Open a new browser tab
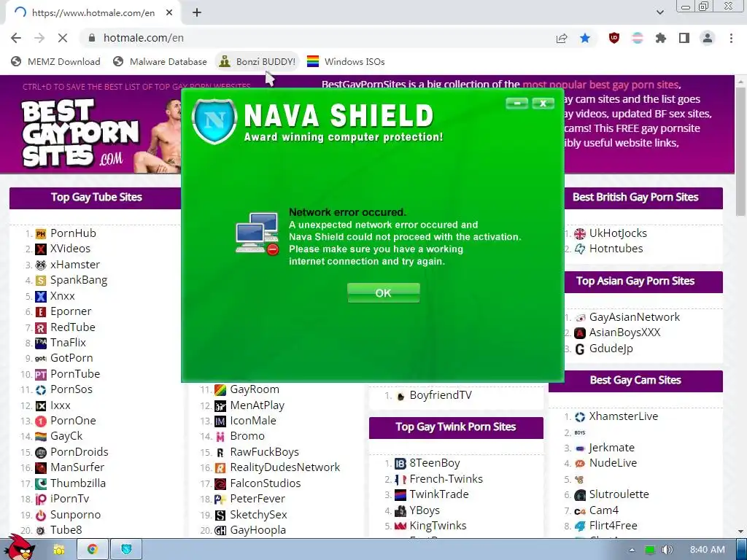 click(197, 13)
